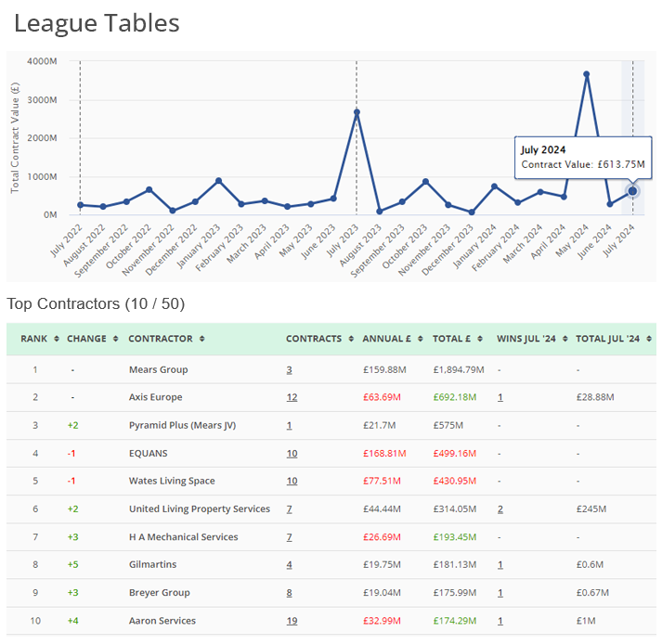Screen dimensions: 662x644
Task: Click the Breyer Group contractor name
Action: [159, 593]
